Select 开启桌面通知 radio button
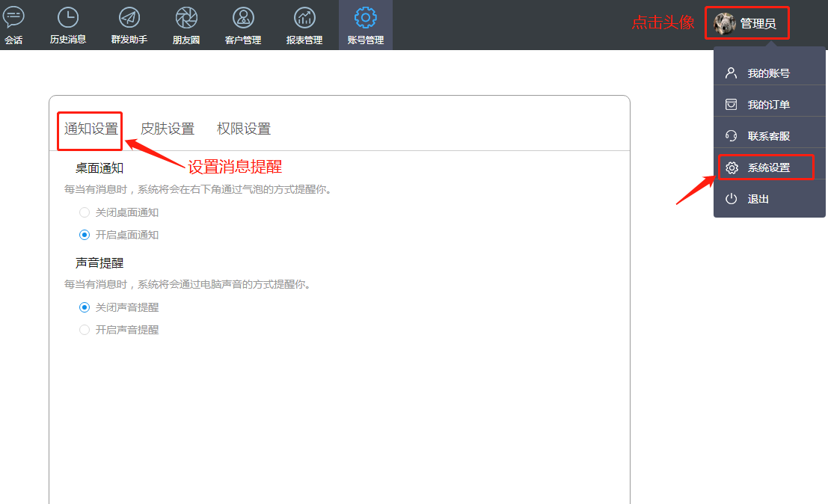The height and width of the screenshot is (504, 828). (x=85, y=235)
